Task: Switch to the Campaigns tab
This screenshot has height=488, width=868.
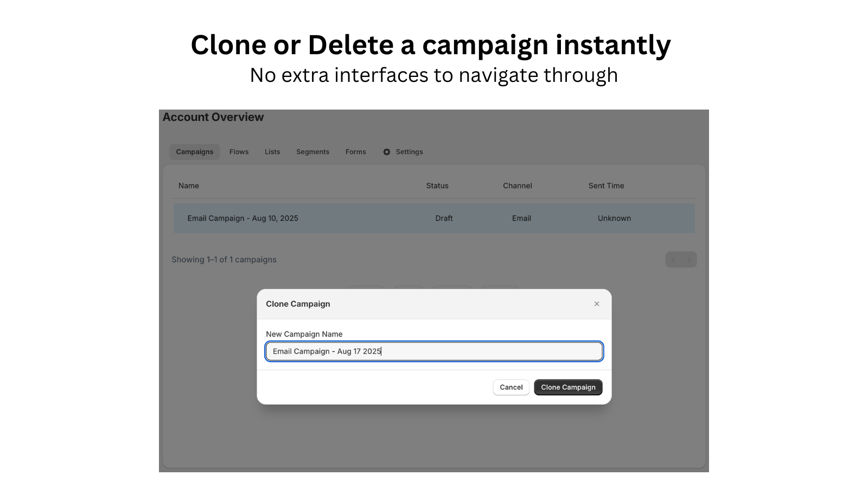Action: (x=194, y=152)
